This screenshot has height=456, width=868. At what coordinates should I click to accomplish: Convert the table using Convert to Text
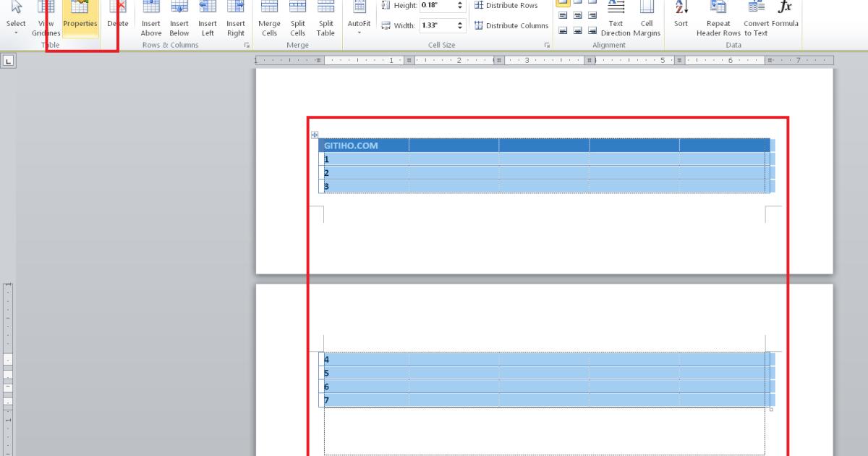click(756, 18)
